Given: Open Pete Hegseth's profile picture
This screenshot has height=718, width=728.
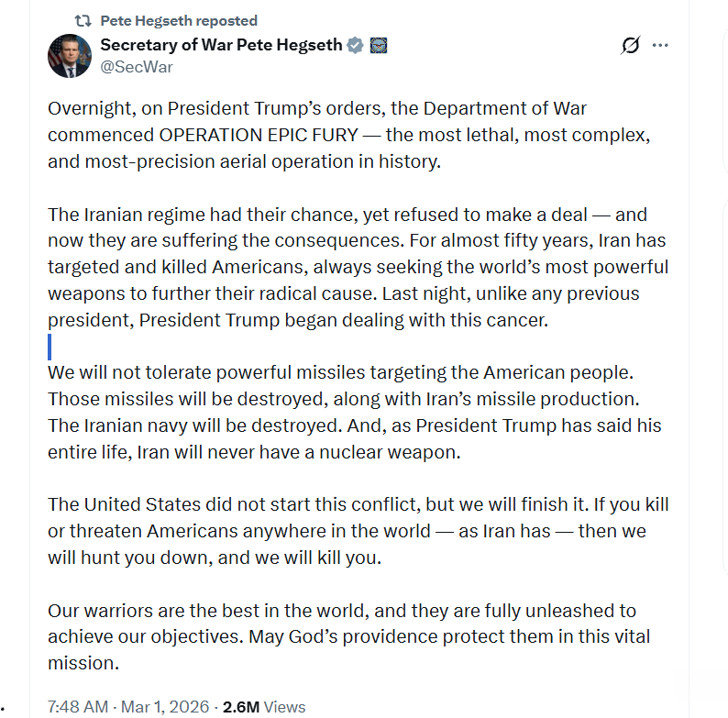Looking at the screenshot, I should (x=69, y=55).
